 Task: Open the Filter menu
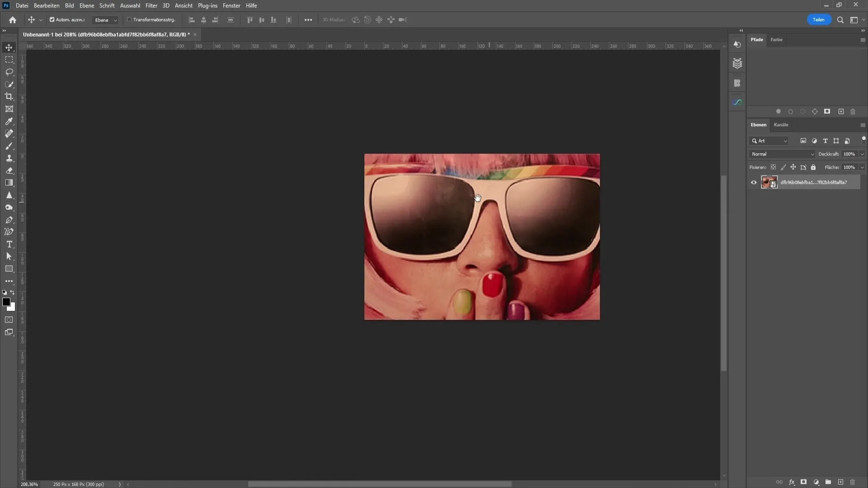tap(151, 5)
